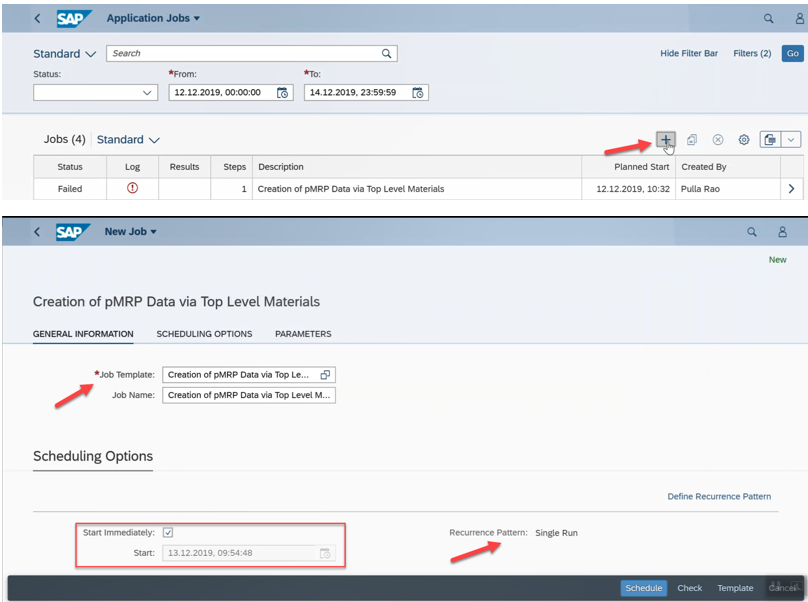Image resolution: width=808 pixels, height=602 pixels.
Task: Click into the Job Name input field
Action: [x=248, y=395]
